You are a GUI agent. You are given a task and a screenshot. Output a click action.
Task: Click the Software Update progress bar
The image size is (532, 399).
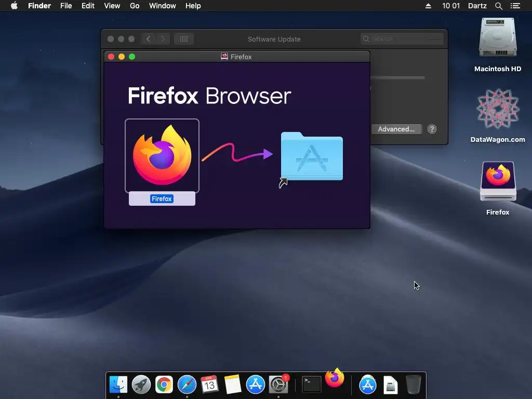coord(397,78)
